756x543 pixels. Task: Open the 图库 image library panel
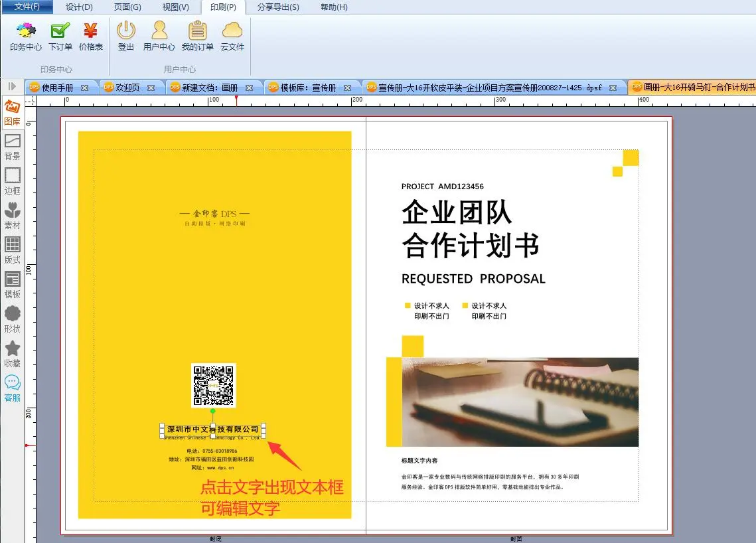pyautogui.click(x=12, y=112)
